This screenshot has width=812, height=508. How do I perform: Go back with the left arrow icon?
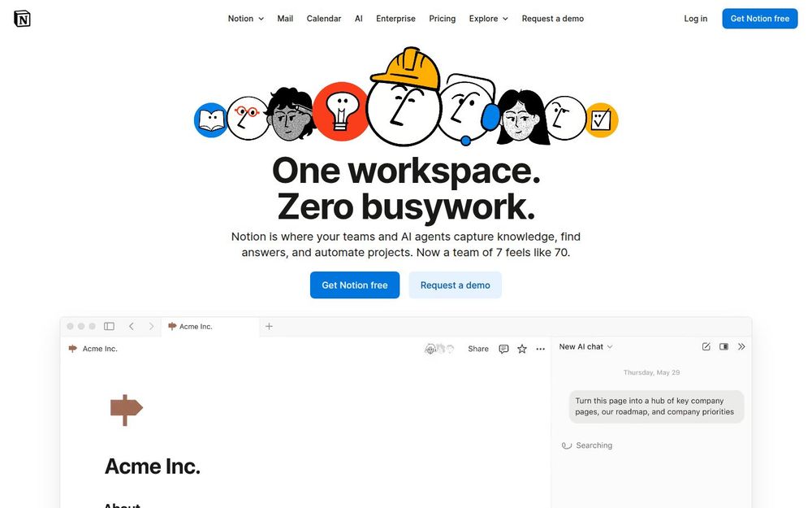(x=132, y=326)
